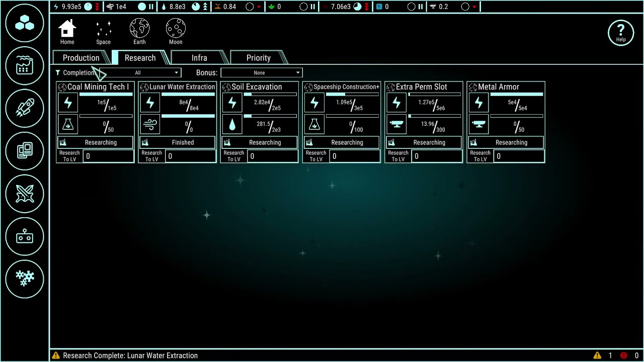Click the energy bolt resource icon in top bar
Image resolution: width=644 pixels, height=362 pixels.
56,7
